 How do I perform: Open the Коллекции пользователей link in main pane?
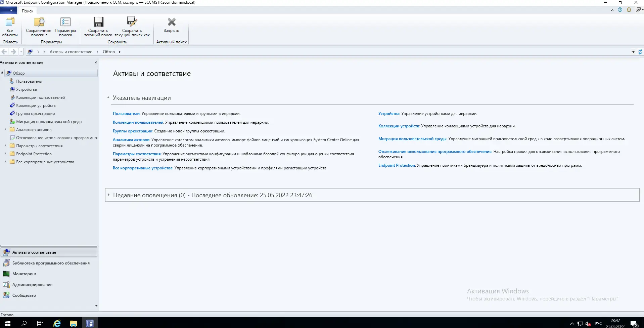[138, 122]
